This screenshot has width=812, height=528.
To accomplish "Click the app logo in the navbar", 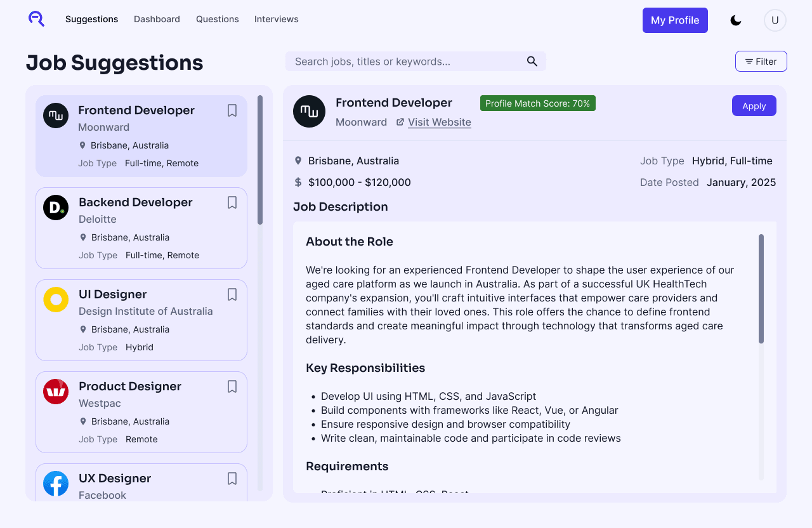I will (36, 19).
